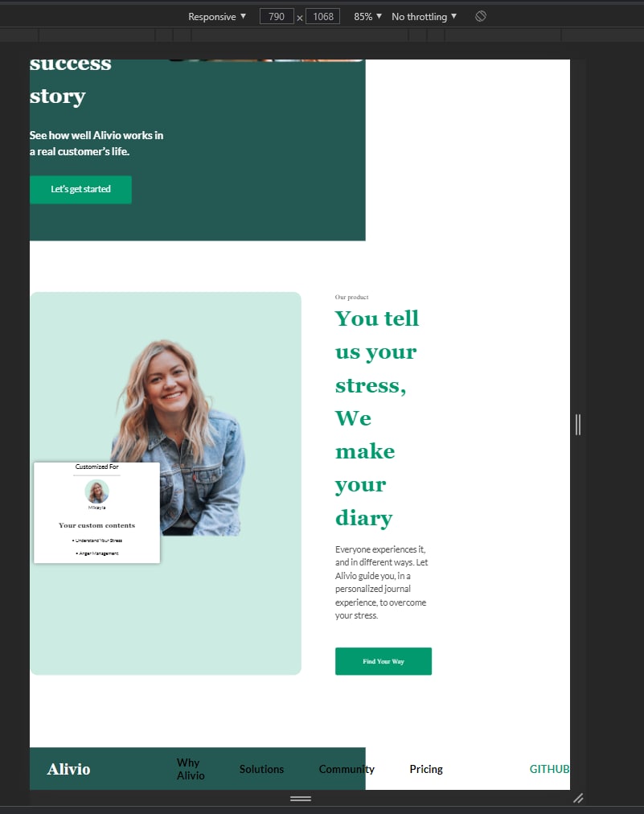This screenshot has width=644, height=814.
Task: Click the Find Your Way button
Action: click(383, 661)
